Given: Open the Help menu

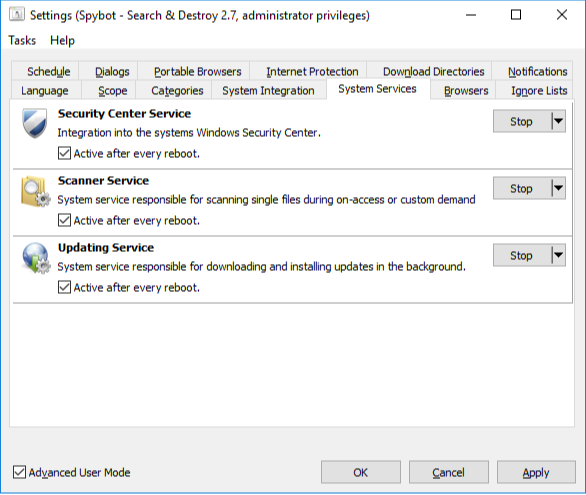Looking at the screenshot, I should point(62,40).
